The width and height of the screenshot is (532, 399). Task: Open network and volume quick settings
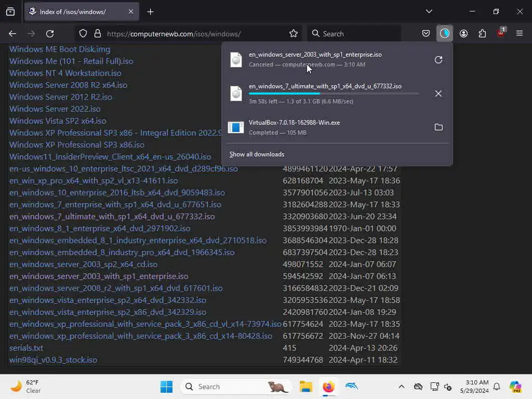point(441,387)
